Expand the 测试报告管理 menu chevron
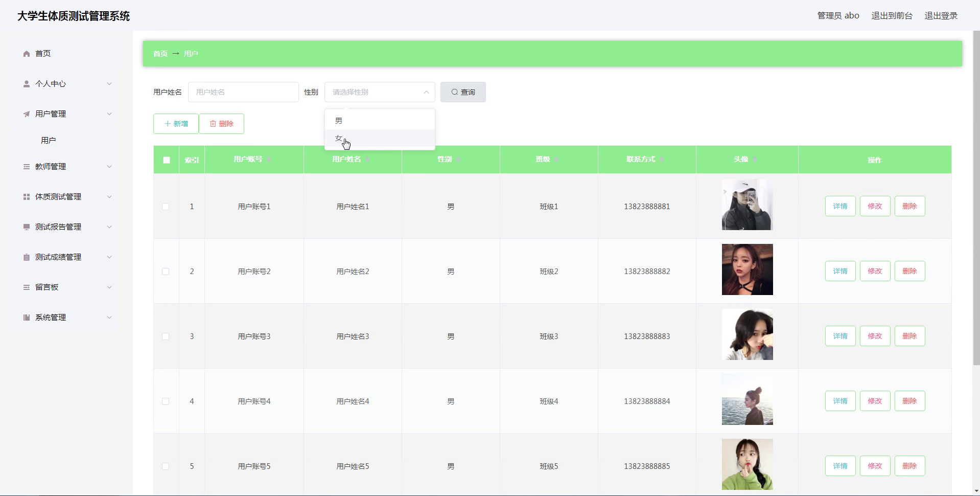Viewport: 980px width, 496px height. [109, 227]
